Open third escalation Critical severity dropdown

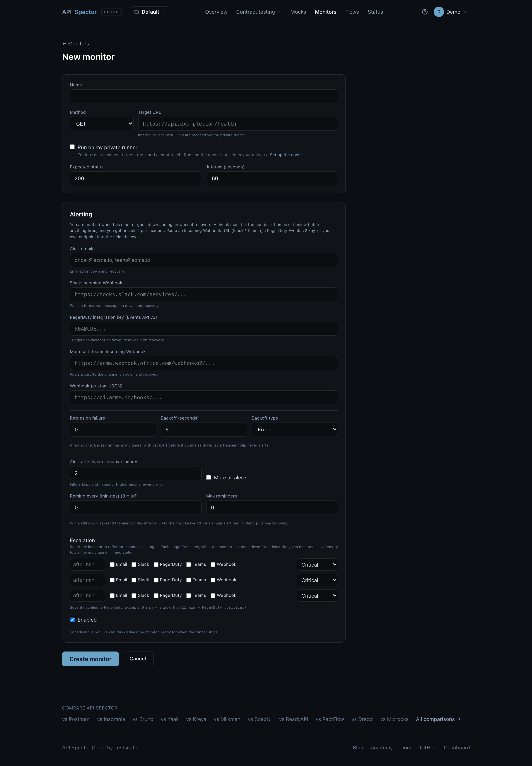317,595
